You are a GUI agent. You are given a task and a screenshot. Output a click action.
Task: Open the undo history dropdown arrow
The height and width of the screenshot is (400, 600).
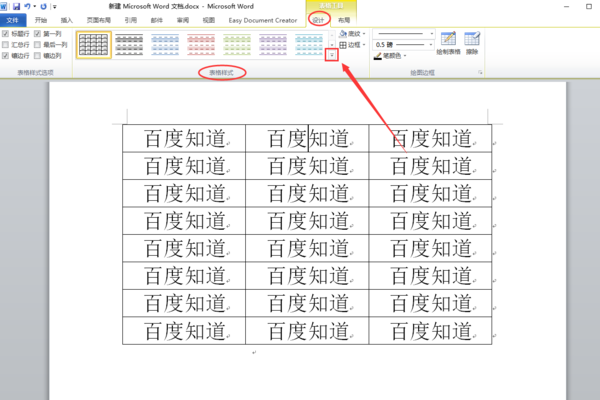pos(34,7)
